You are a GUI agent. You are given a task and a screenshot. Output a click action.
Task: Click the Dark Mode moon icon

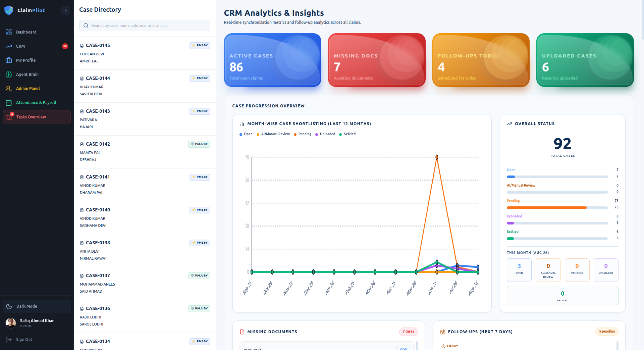pyautogui.click(x=9, y=306)
